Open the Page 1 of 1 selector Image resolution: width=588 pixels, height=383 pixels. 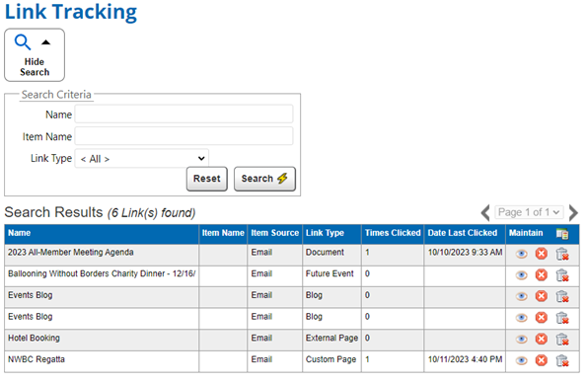click(x=529, y=212)
